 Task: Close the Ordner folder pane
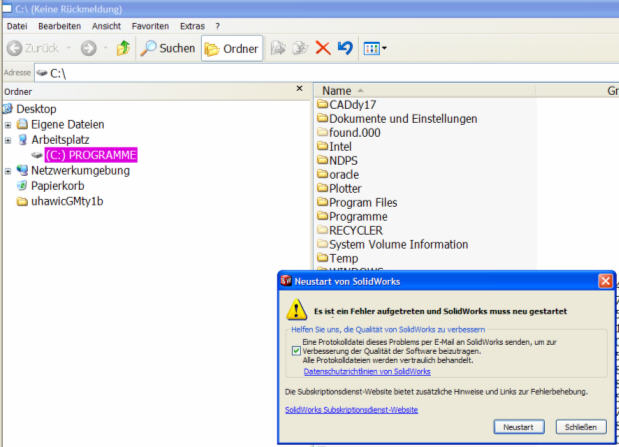pyautogui.click(x=300, y=88)
